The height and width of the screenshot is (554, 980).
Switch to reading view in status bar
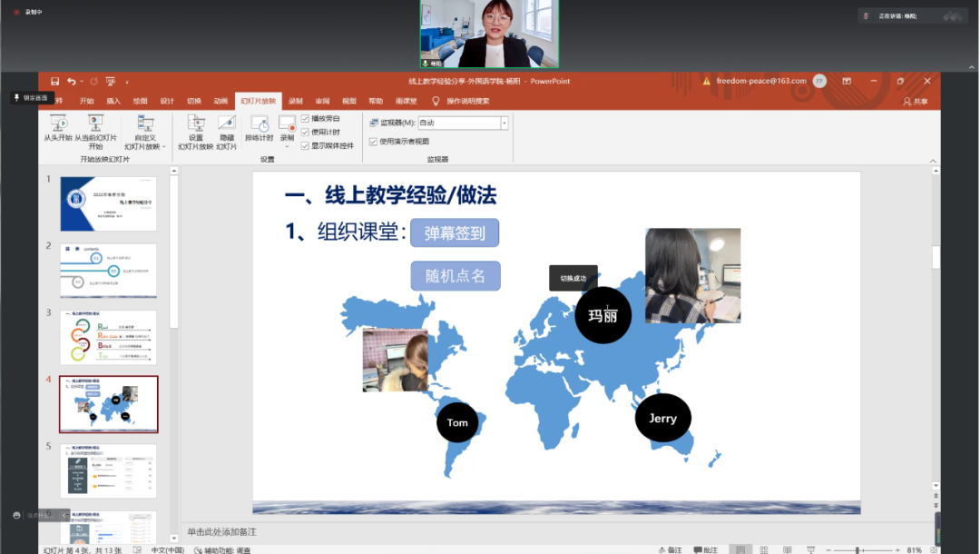tap(789, 549)
